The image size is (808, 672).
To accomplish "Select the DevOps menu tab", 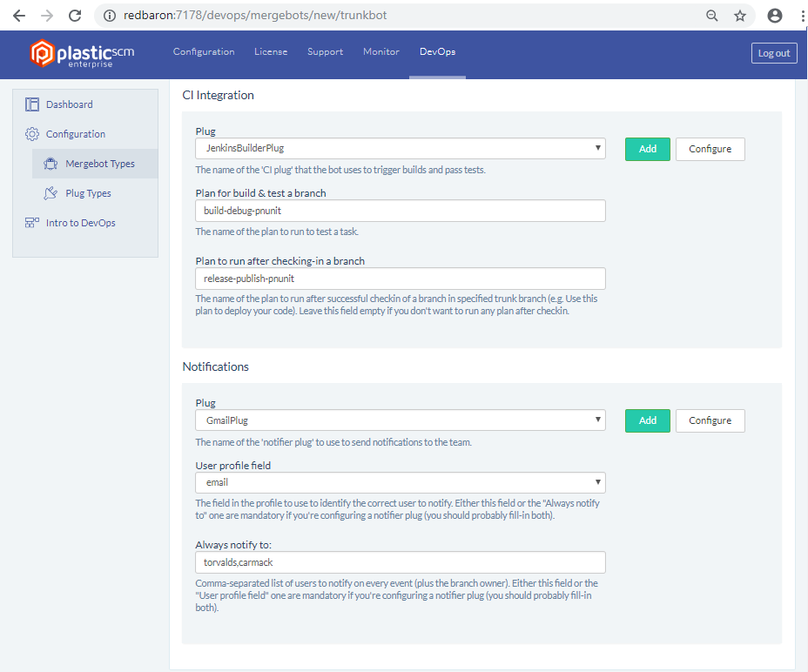I will pyautogui.click(x=437, y=51).
